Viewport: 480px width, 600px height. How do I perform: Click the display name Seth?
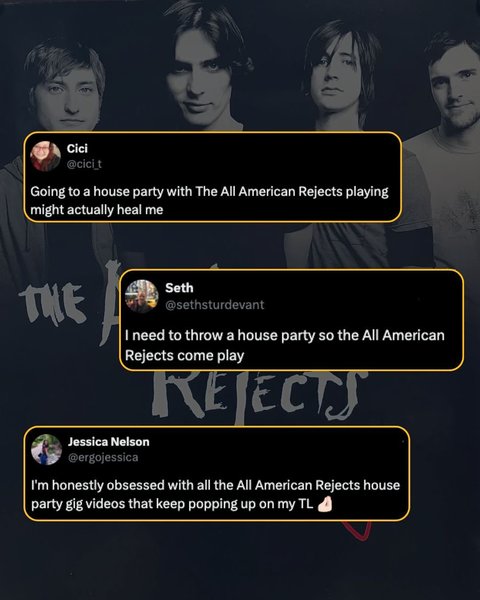pos(179,288)
